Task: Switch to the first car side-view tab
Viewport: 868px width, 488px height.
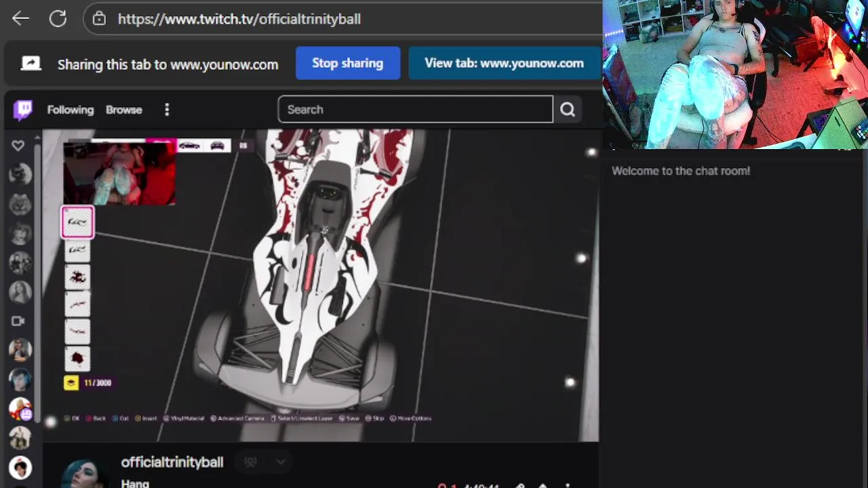Action: pyautogui.click(x=189, y=145)
